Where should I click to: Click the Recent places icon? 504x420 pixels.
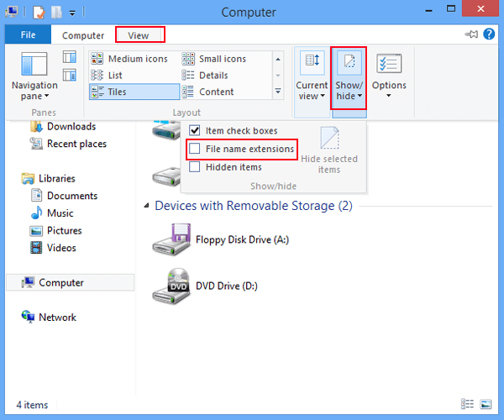[36, 144]
